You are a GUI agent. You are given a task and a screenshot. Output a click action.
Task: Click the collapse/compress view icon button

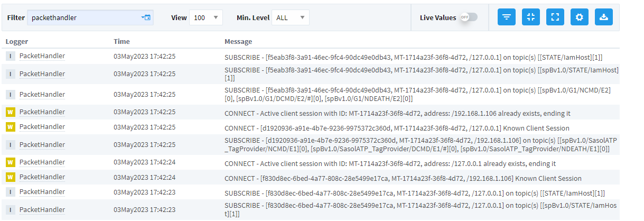click(531, 17)
